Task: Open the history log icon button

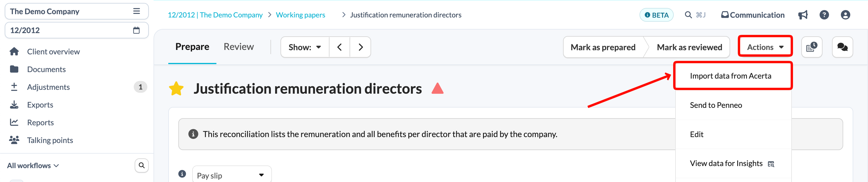Action: (812, 47)
